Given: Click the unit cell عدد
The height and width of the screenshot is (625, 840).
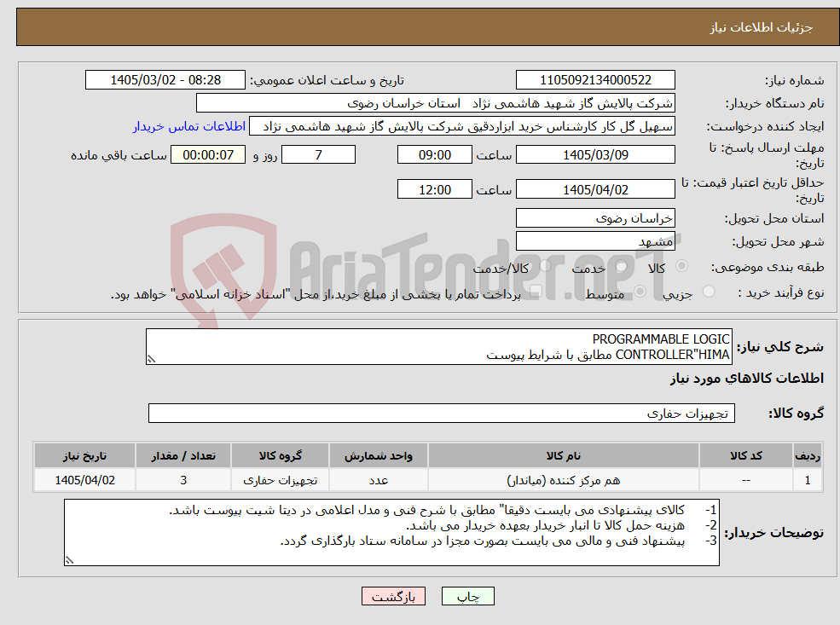Looking at the screenshot, I should (379, 480).
